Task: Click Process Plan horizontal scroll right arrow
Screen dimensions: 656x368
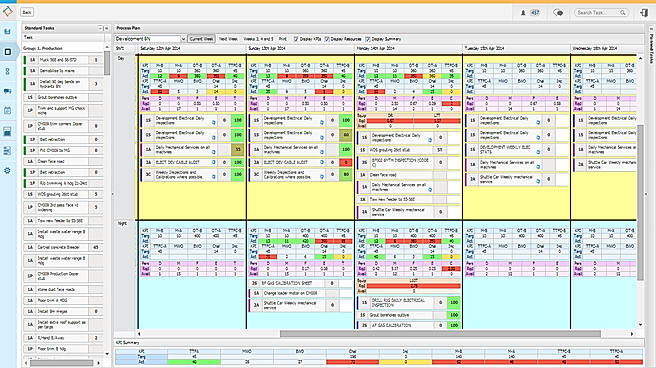Action: 632,334
